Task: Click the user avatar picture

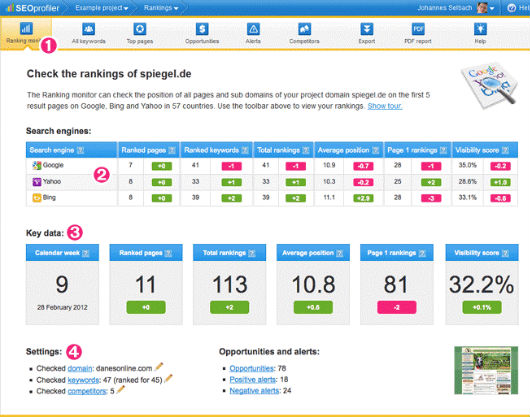Action: coord(482,7)
